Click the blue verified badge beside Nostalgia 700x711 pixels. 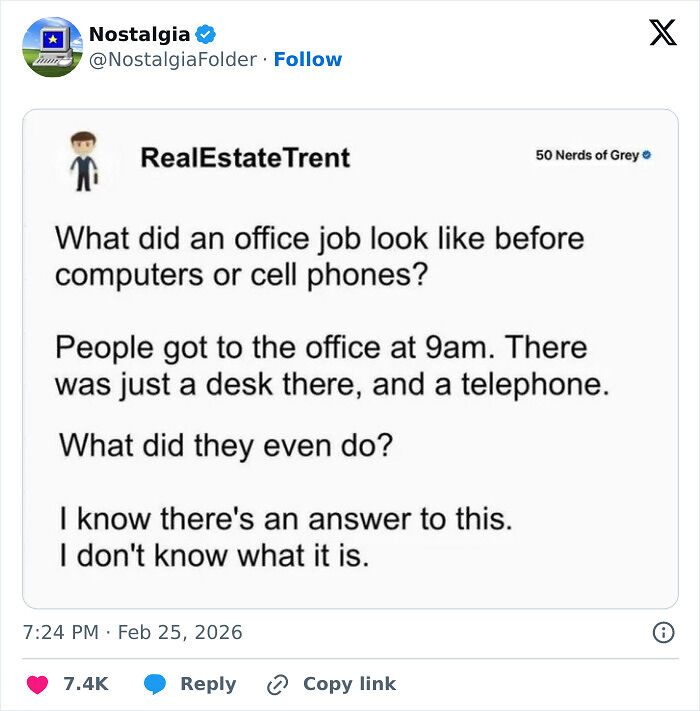(205, 34)
